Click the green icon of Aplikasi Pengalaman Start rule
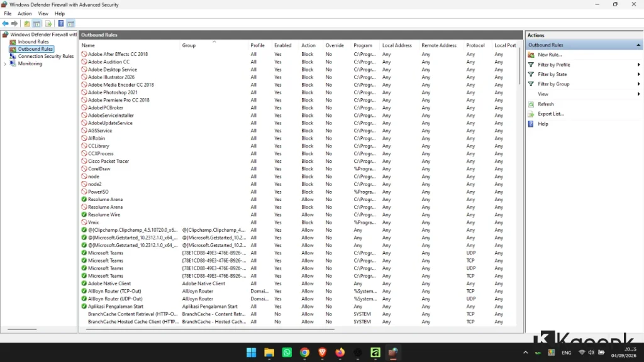The height and width of the screenshot is (362, 644). [84, 307]
